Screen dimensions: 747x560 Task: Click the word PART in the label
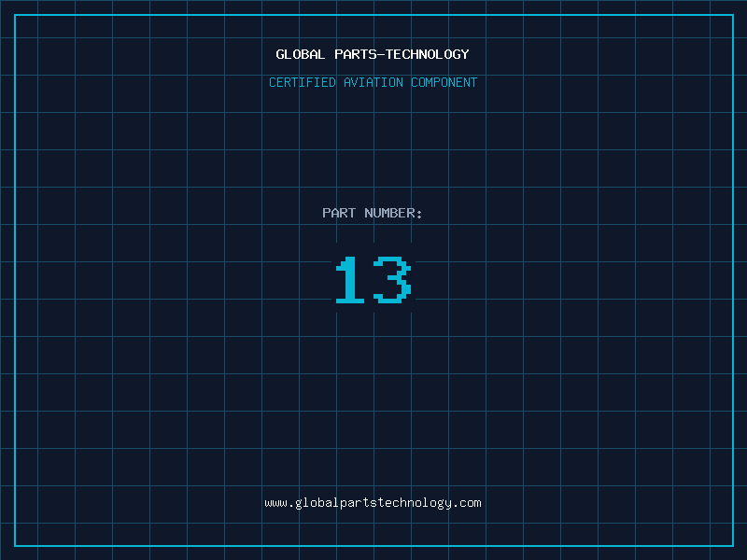click(339, 213)
